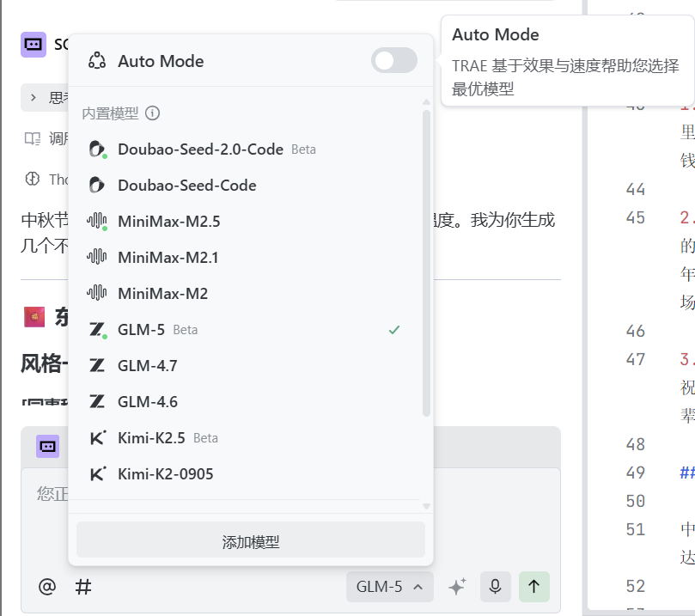Screen dimensions: 695x616
Task: Click the red envelope emoji heading icon
Action: tap(34, 317)
